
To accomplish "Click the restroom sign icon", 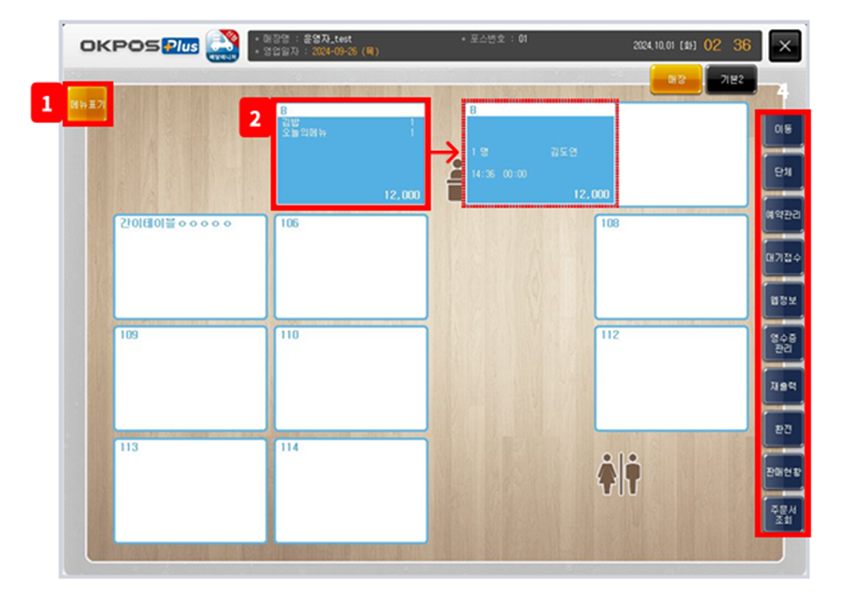I will 618,474.
